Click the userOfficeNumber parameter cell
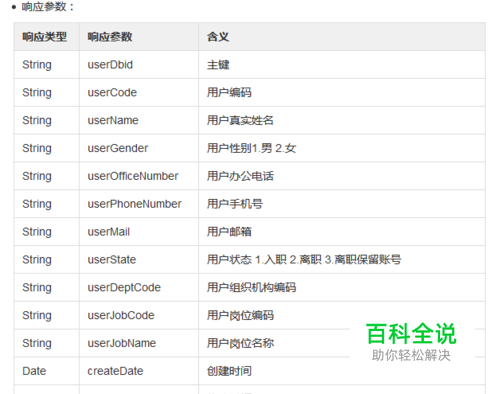Viewport: 500px width, 394px height. 139,176
